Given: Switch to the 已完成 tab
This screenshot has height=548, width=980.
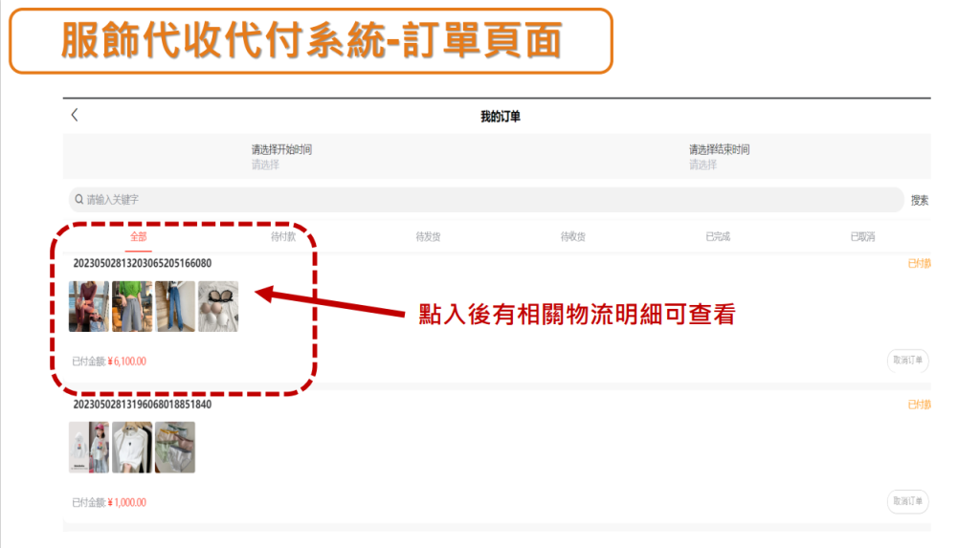Looking at the screenshot, I should coord(718,237).
